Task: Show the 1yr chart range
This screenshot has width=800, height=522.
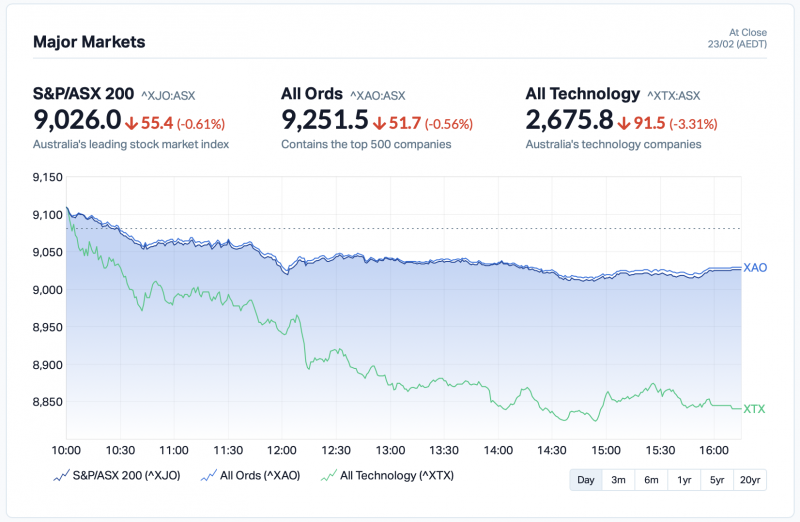Action: click(684, 480)
